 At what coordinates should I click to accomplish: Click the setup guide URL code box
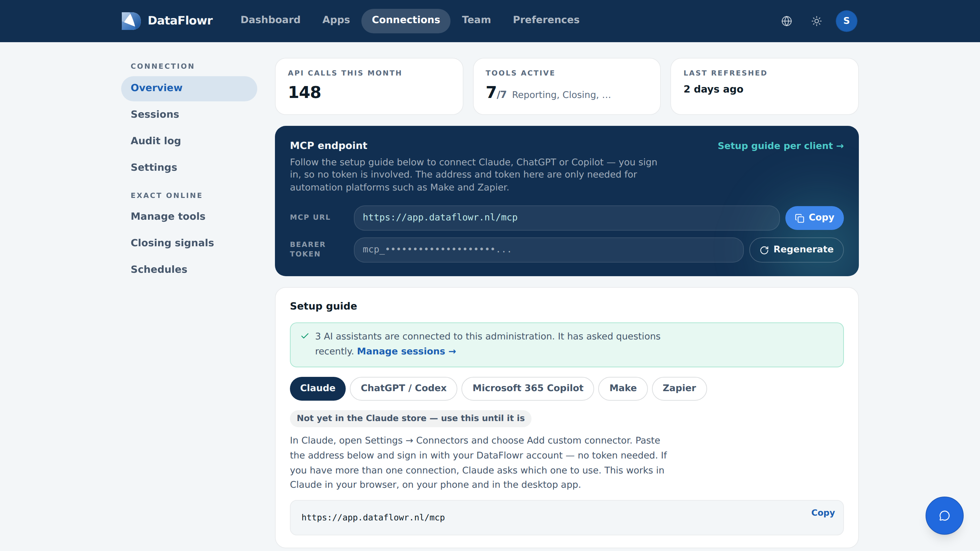(x=567, y=518)
